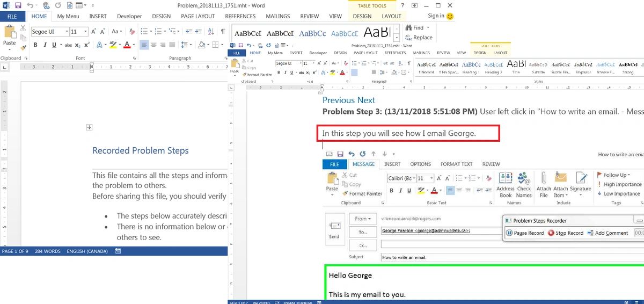Image resolution: width=644 pixels, height=304 pixels.
Task: Open FORMAT TEXT tab in Outlook message
Action: coord(456,164)
